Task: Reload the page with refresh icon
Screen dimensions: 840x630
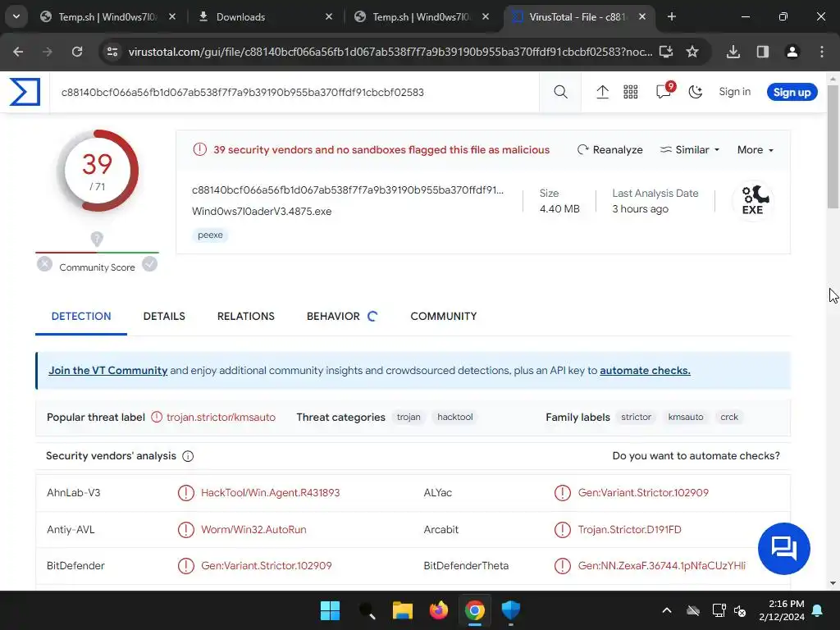Action: point(77,52)
